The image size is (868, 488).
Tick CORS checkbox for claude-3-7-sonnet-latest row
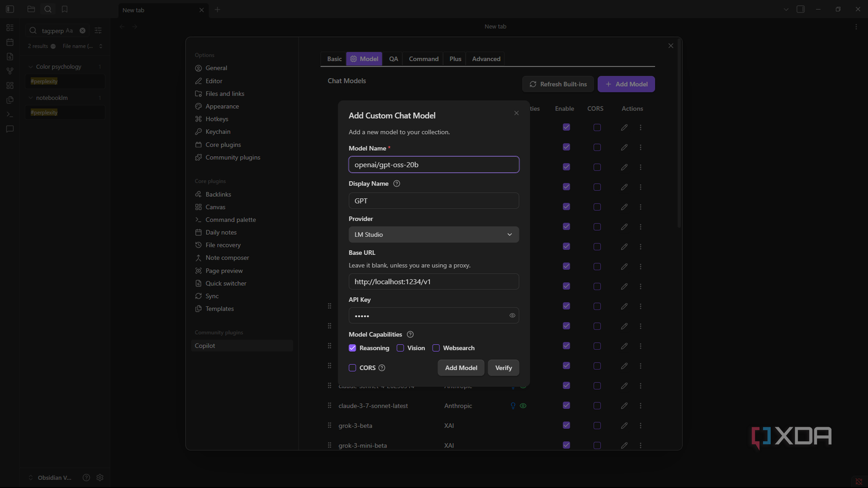point(597,406)
